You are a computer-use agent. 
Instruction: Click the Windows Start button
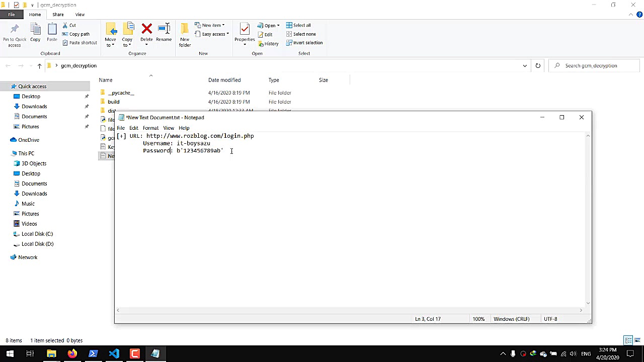10,354
